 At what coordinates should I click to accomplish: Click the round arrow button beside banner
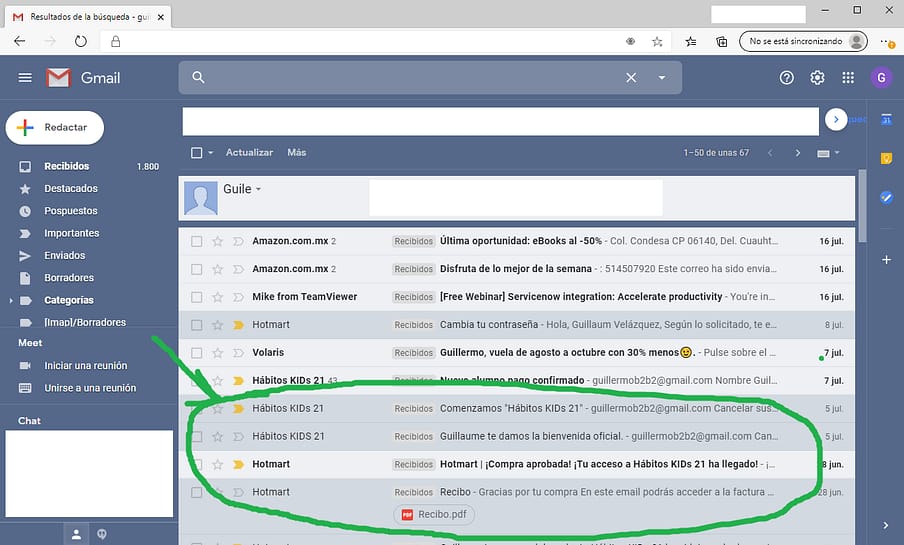pos(836,119)
